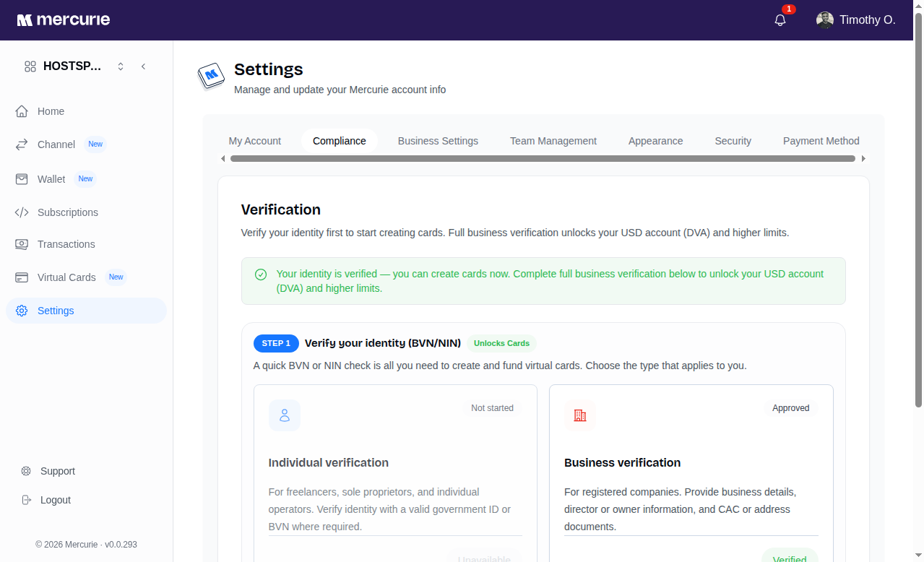Image resolution: width=924 pixels, height=562 pixels.
Task: Collapse the sidebar with the chevron
Action: [143, 66]
